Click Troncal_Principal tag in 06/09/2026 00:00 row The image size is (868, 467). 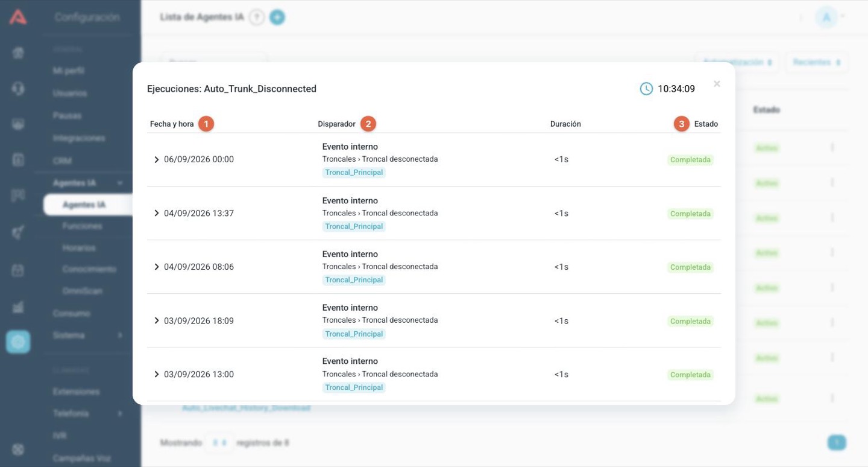coord(354,173)
